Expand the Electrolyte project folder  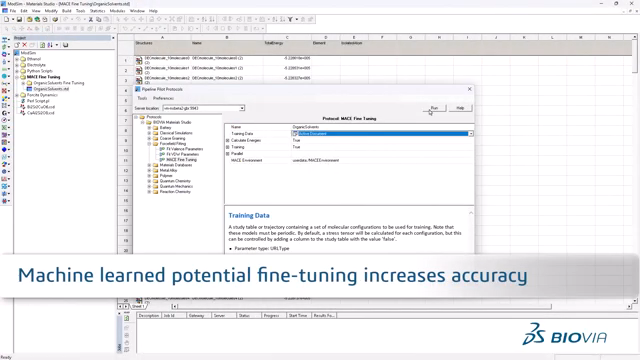(x=17, y=65)
